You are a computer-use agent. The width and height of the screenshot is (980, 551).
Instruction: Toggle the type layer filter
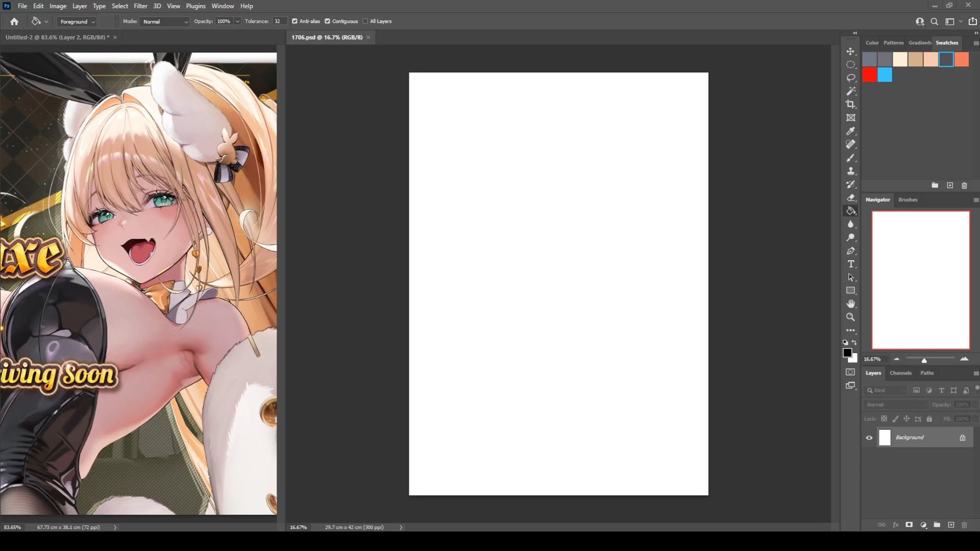pyautogui.click(x=941, y=390)
